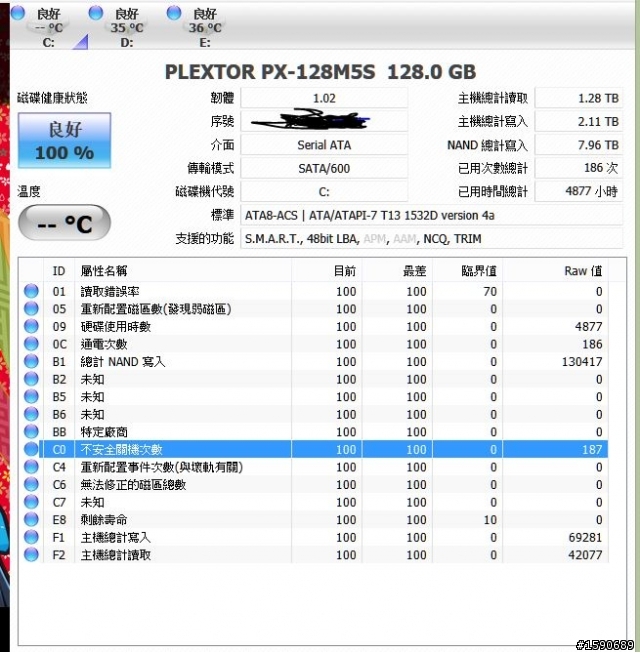Click the greyed AAM feature label

tap(405, 239)
